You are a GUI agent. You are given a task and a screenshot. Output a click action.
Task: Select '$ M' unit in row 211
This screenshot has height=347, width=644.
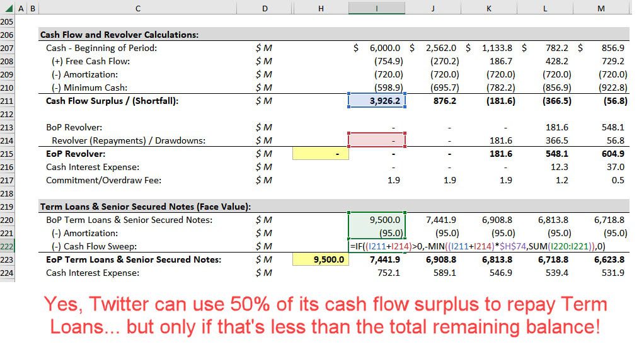pyautogui.click(x=263, y=101)
